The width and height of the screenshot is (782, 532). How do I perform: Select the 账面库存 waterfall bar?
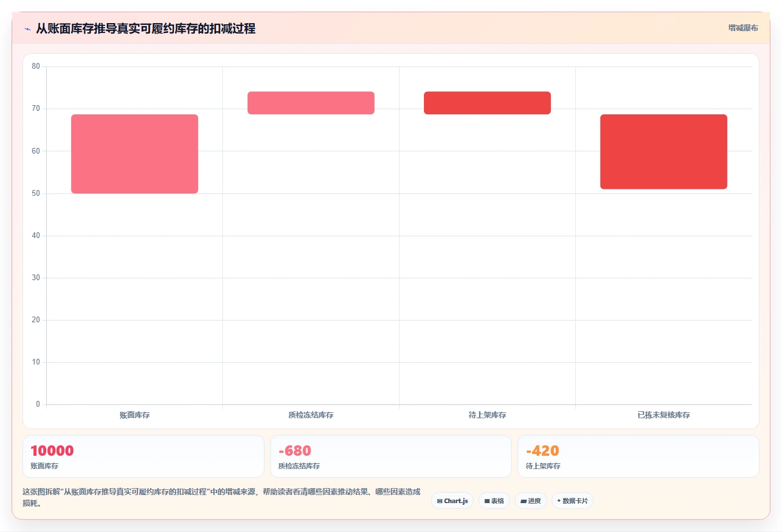[x=135, y=154]
